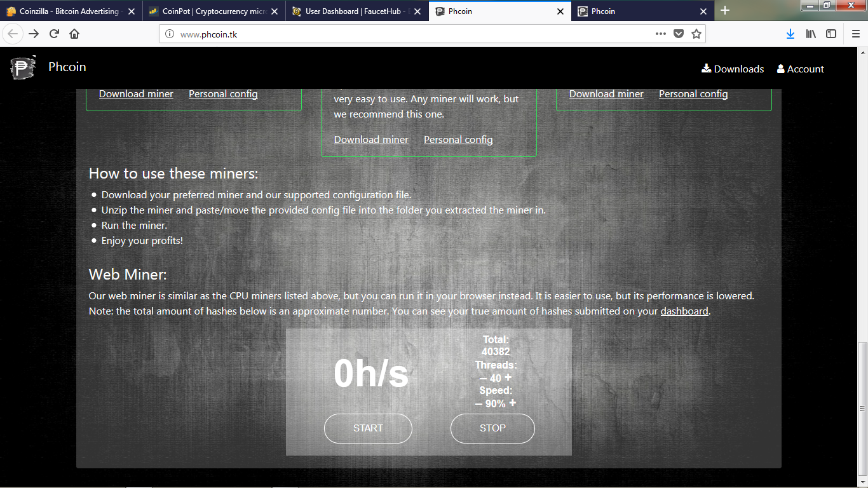
Task: Open the page actions ellipsis menu
Action: tap(661, 34)
